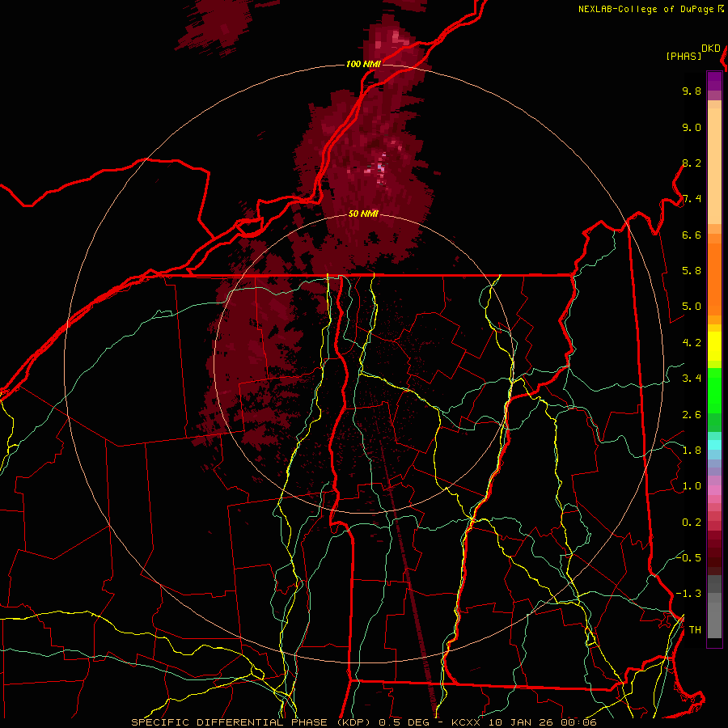Screen dimensions: 728x728
Task: Click the [PHAS] legend heading
Action: [x=684, y=56]
